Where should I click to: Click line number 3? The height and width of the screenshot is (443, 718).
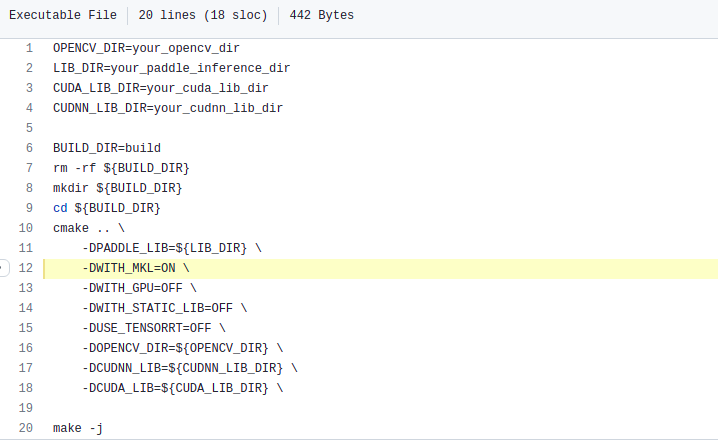29,88
